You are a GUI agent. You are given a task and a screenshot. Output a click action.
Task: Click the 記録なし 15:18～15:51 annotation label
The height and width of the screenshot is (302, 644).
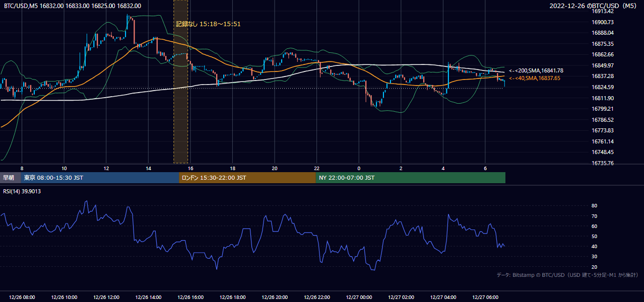pyautogui.click(x=208, y=24)
